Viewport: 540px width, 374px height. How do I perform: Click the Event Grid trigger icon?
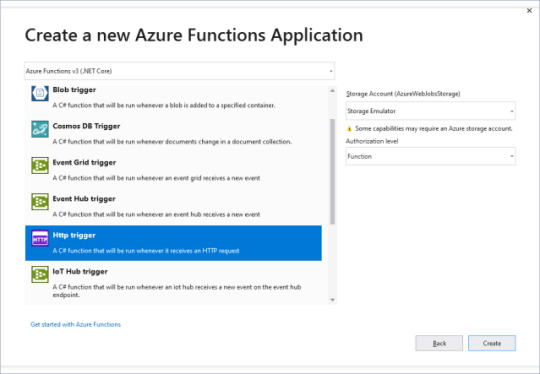40,165
